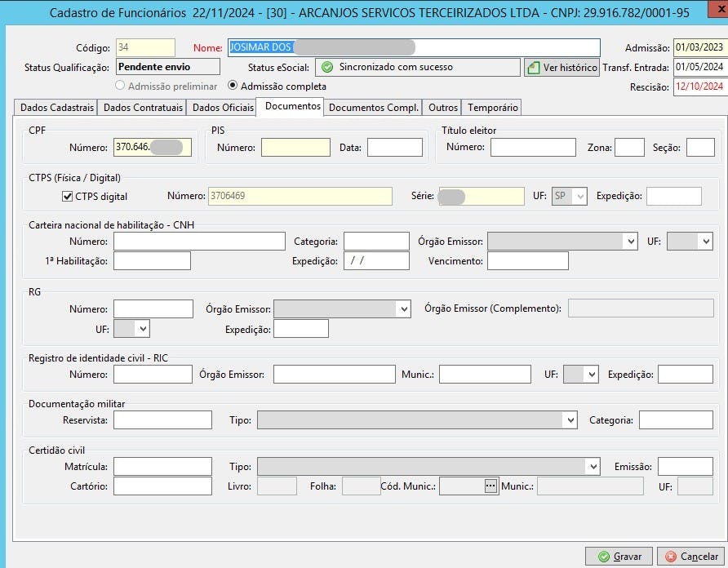Image resolution: width=728 pixels, height=568 pixels.
Task: Click the CNH Categoria field
Action: 376,242
